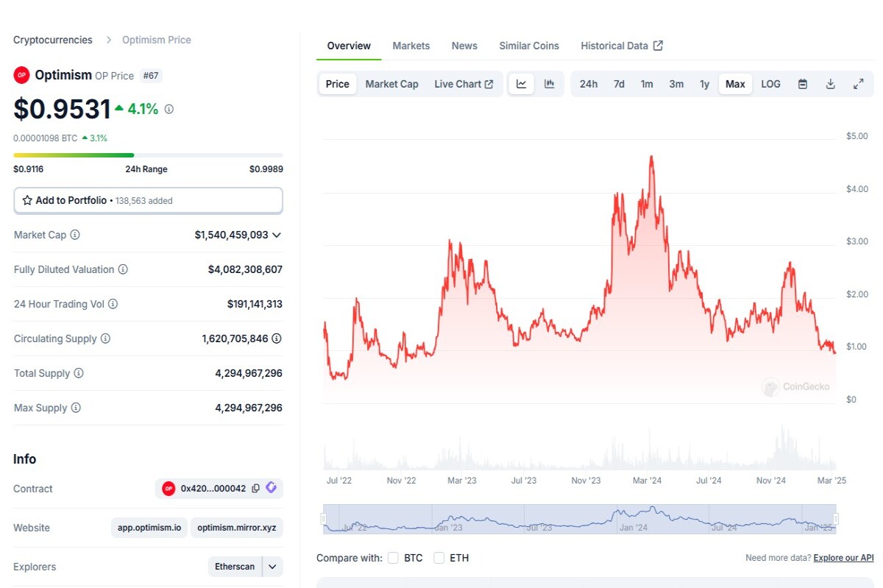Copy the contract address icon

(255, 488)
